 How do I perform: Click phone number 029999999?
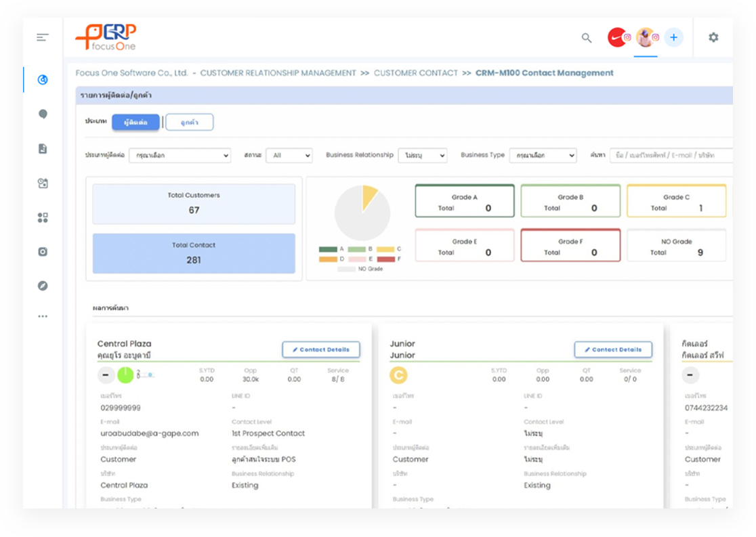(121, 408)
